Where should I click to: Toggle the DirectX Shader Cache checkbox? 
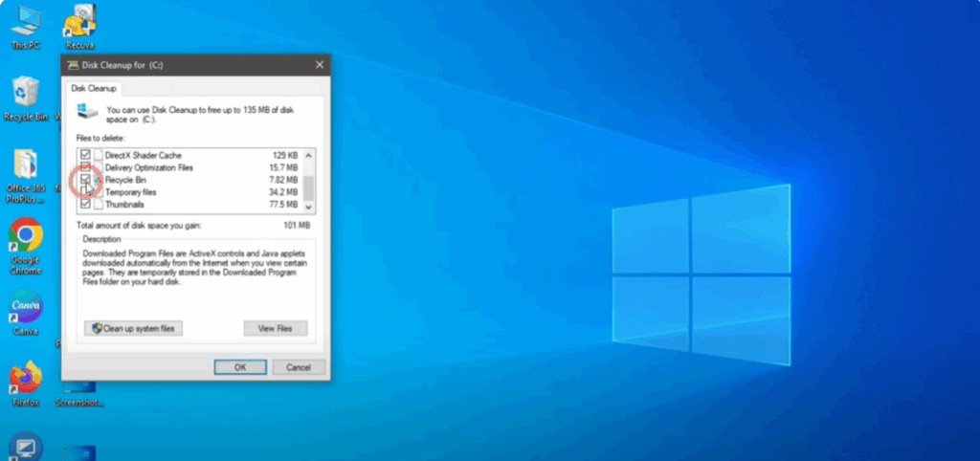point(85,155)
